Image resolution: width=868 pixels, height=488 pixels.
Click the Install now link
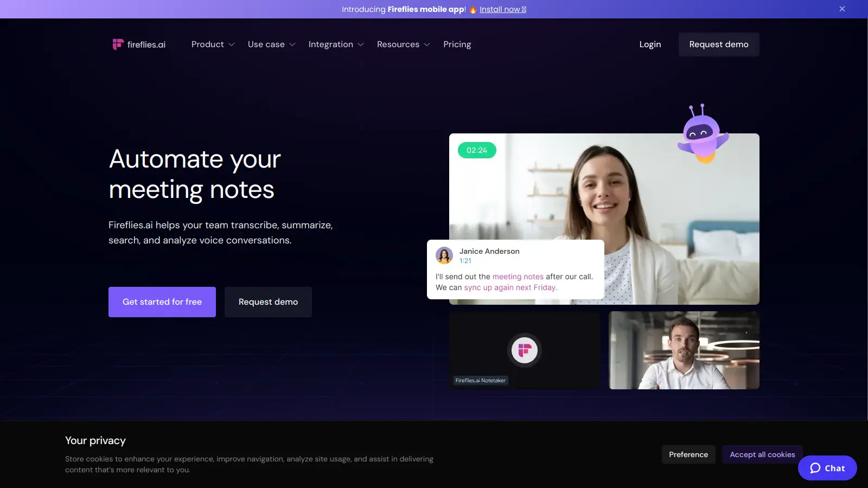point(502,9)
